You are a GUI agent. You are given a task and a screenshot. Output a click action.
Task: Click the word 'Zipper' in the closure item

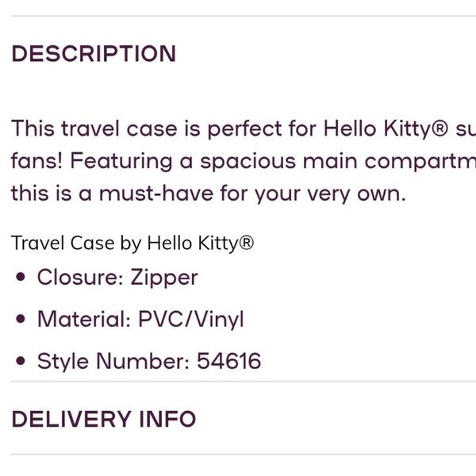(x=164, y=278)
